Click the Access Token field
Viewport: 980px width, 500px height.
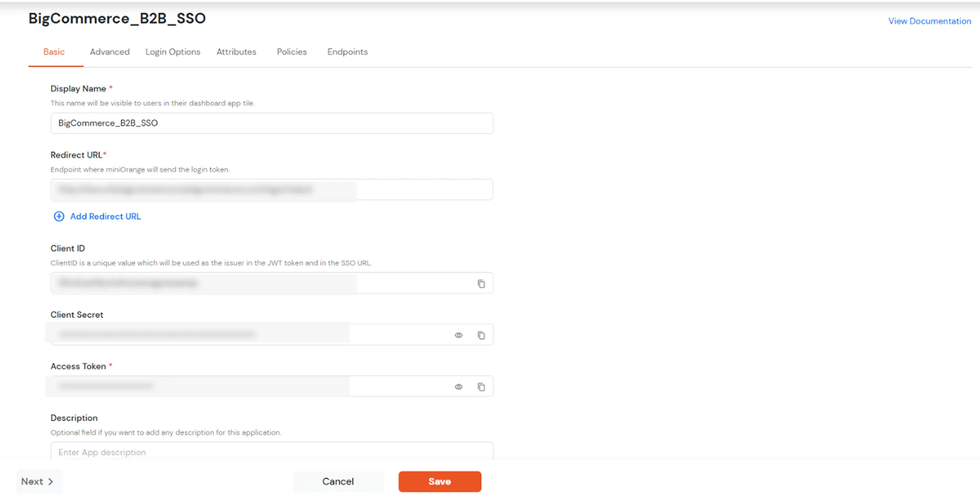point(272,386)
